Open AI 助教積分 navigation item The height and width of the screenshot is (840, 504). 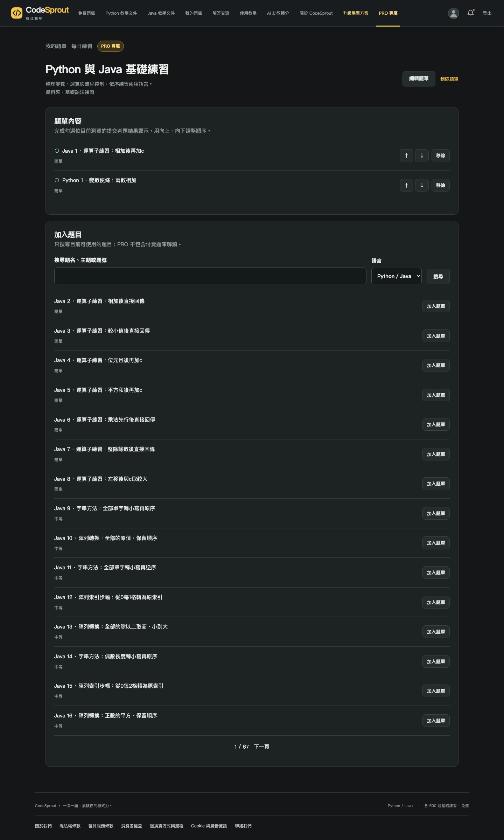click(278, 13)
